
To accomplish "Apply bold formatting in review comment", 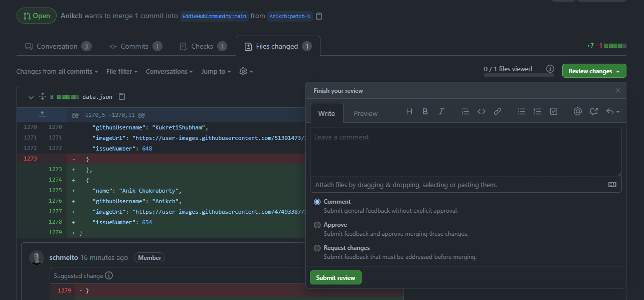I will [425, 112].
